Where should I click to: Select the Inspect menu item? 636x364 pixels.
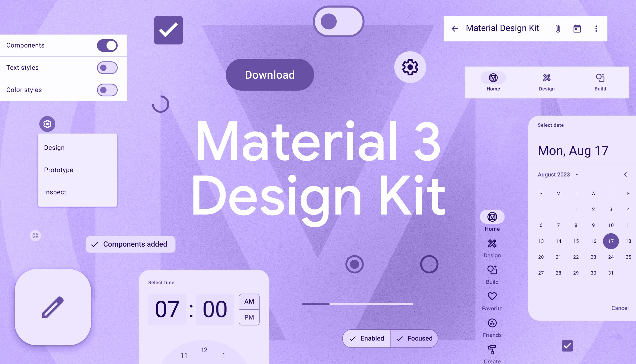click(x=55, y=192)
